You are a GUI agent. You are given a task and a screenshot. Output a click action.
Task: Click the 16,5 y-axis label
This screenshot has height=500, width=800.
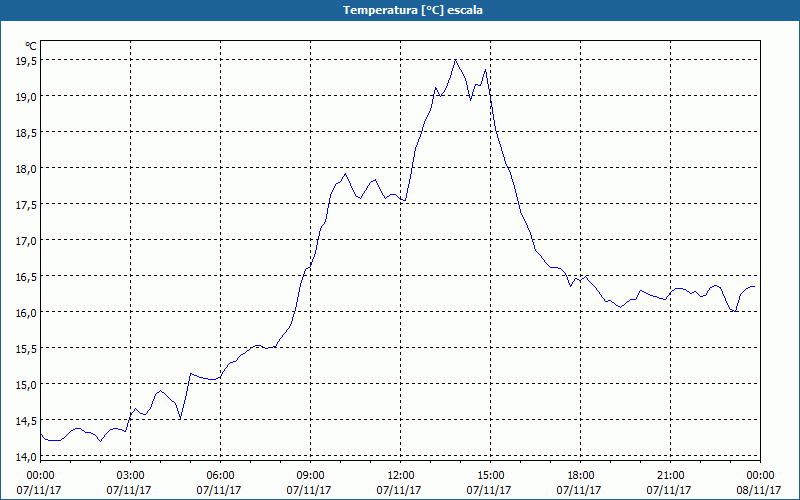pyautogui.click(x=26, y=276)
